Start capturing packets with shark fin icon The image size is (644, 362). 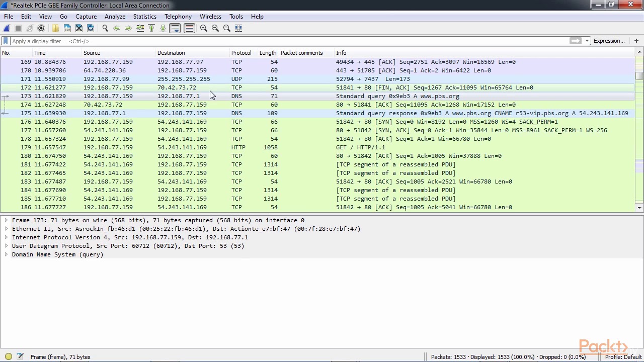(x=7, y=28)
